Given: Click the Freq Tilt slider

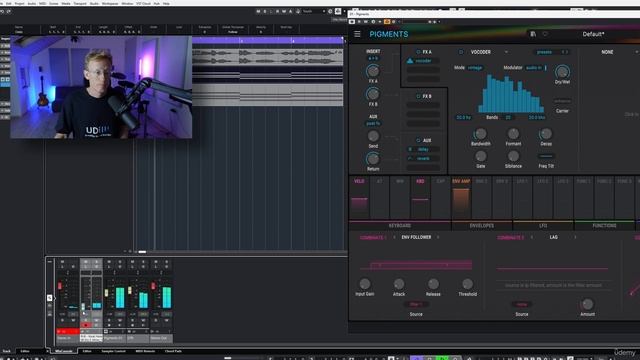Looking at the screenshot, I should click(x=546, y=156).
